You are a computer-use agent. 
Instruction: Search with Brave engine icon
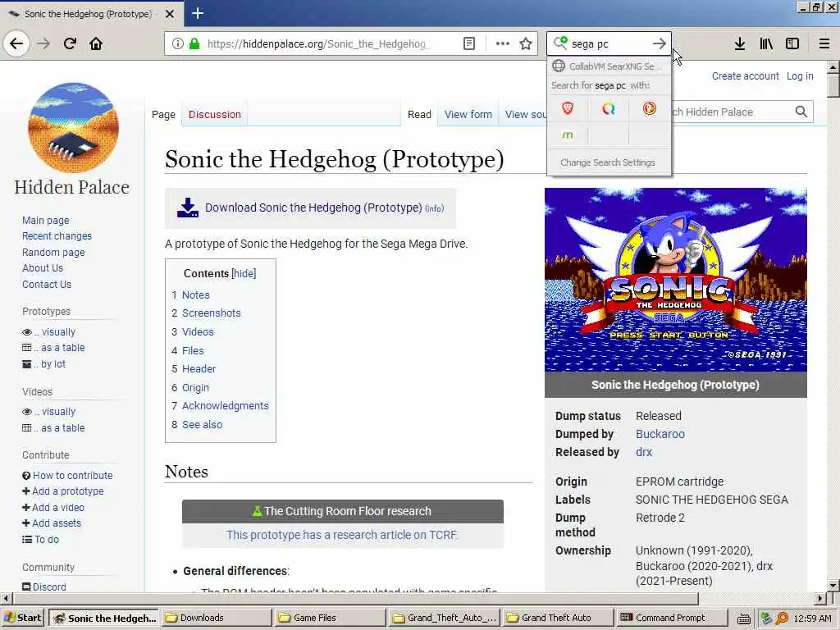568,109
